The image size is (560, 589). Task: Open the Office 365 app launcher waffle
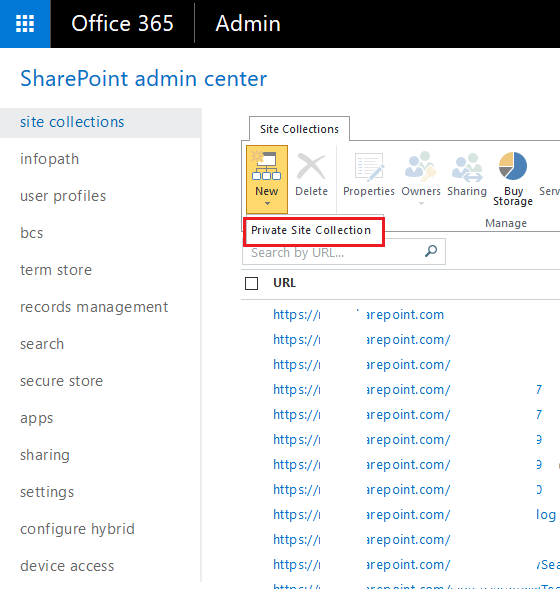tap(25, 24)
